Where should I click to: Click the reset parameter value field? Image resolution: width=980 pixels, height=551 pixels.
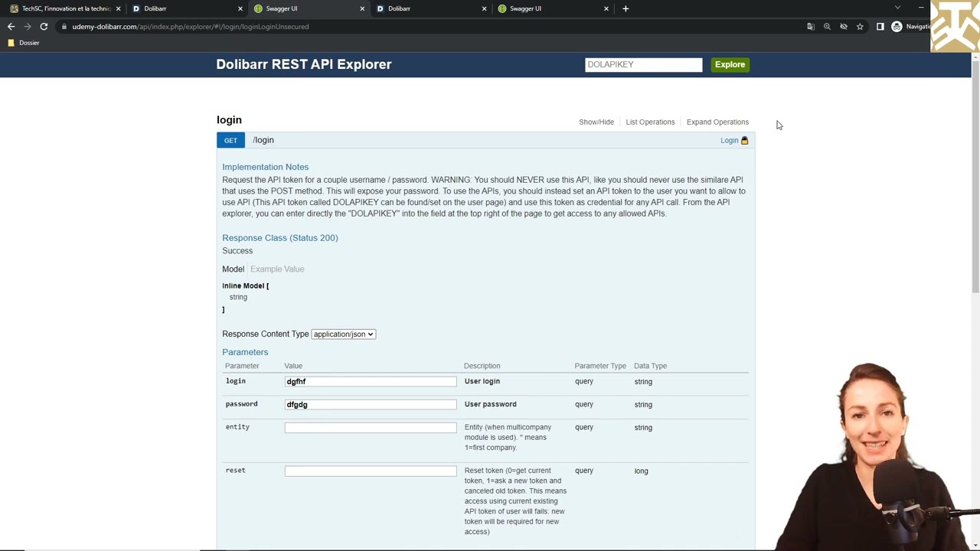point(371,471)
